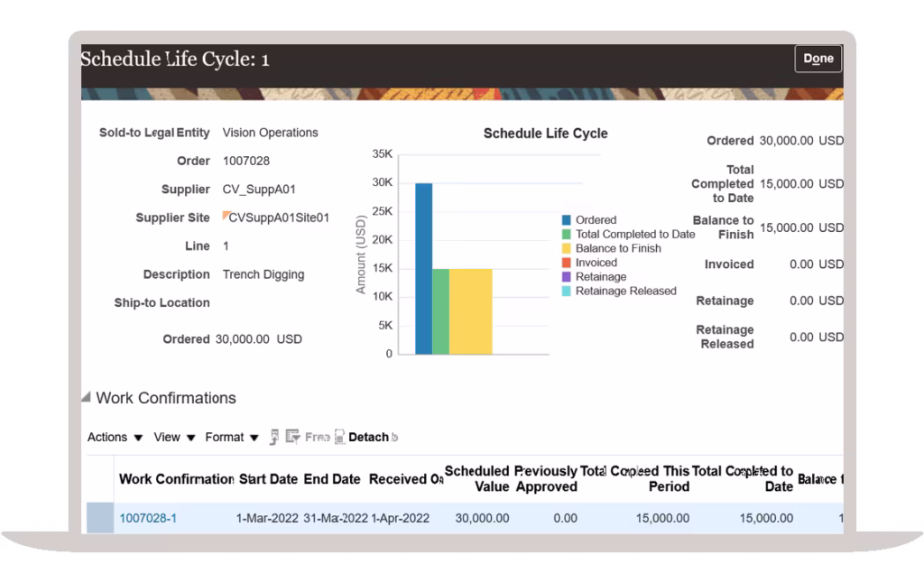Click the Start Date column header
Screen dimensions: 924x583
(x=268, y=479)
